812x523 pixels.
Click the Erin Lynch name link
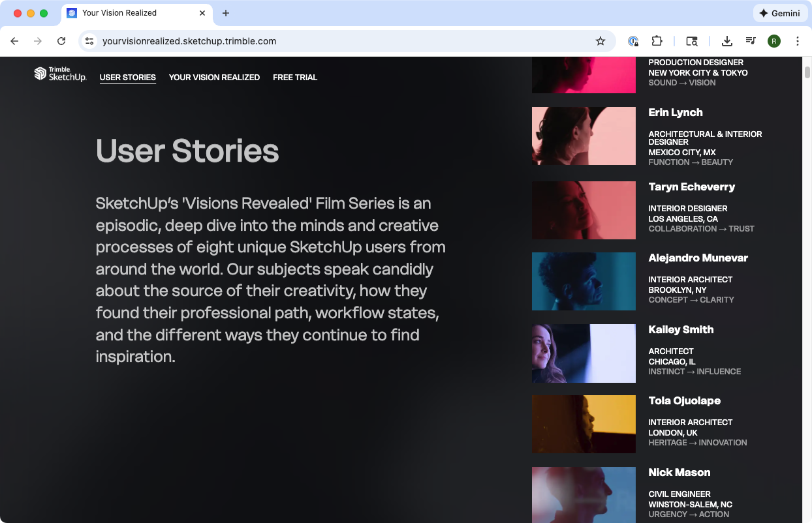(x=676, y=112)
